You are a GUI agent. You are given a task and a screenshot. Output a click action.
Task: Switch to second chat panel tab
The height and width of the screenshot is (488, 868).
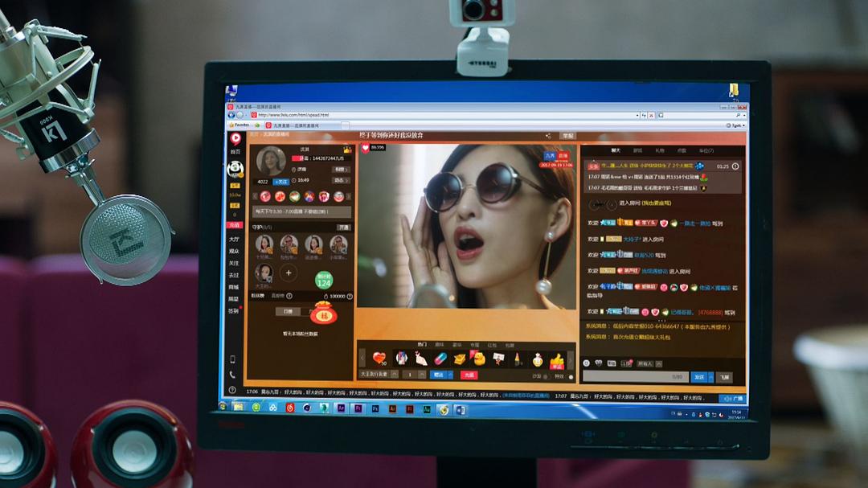pos(637,150)
